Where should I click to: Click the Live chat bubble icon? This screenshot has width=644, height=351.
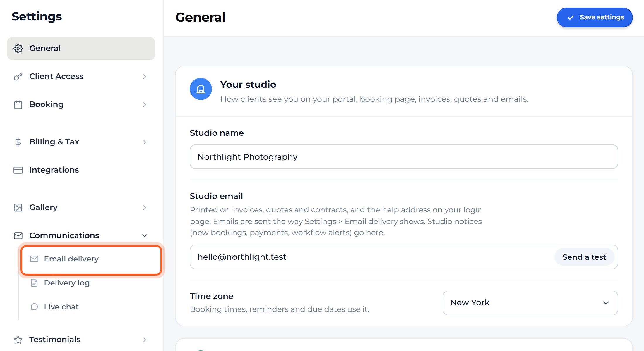click(x=34, y=307)
